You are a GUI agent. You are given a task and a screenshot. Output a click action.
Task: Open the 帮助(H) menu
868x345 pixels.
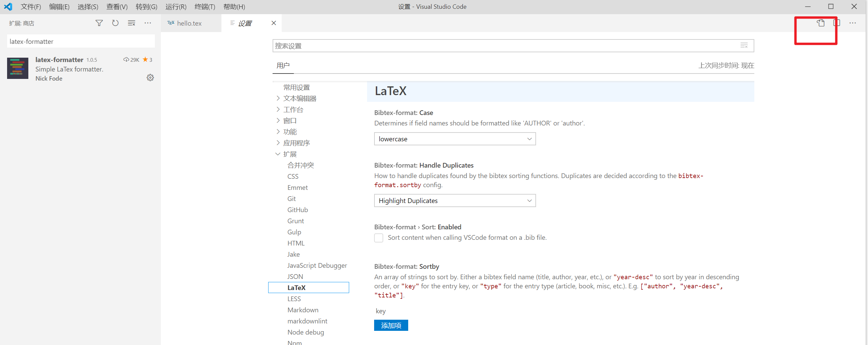(x=234, y=6)
